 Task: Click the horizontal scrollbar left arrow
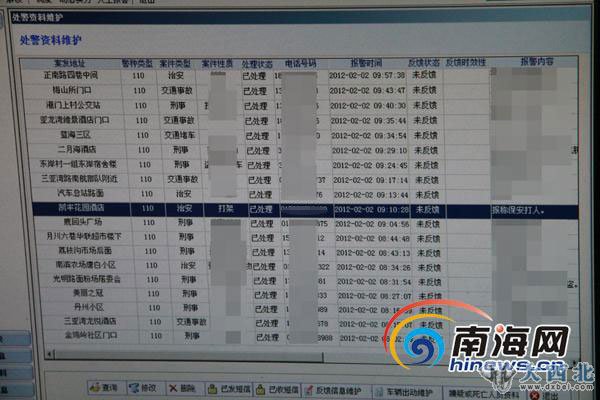[x=49, y=354]
